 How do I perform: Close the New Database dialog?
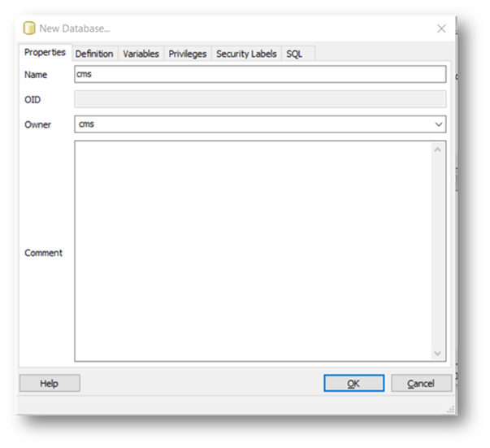441,28
